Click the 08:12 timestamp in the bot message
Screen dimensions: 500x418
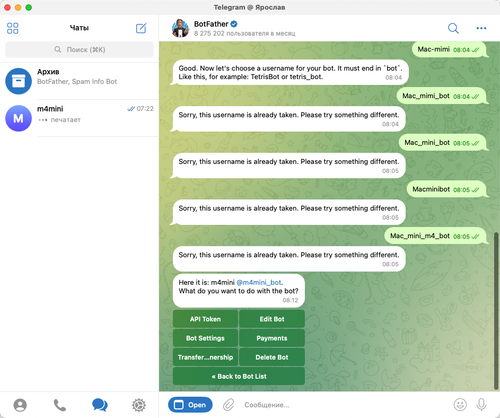[290, 300]
